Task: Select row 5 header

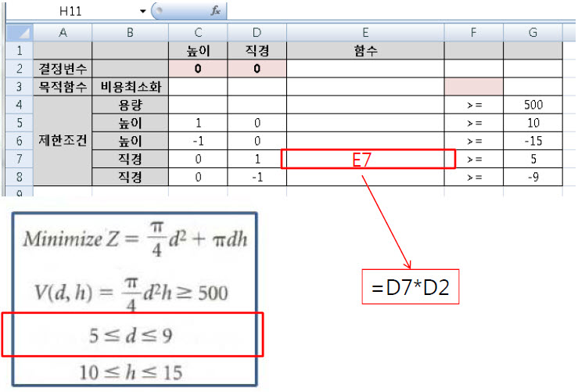Action: (20, 123)
